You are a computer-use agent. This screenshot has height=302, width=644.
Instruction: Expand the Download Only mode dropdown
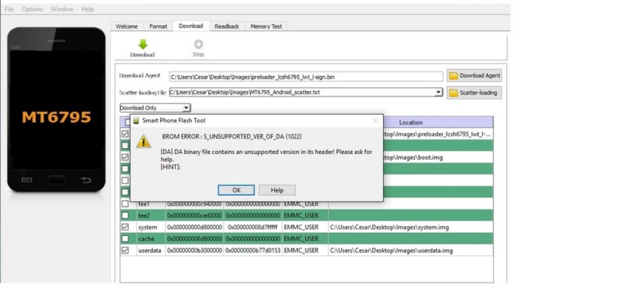tap(186, 108)
